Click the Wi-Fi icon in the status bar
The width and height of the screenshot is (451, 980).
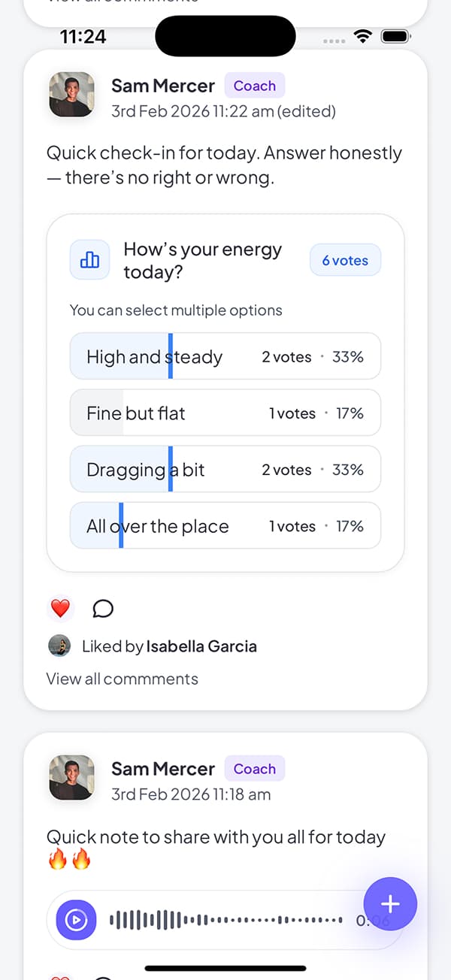363,35
